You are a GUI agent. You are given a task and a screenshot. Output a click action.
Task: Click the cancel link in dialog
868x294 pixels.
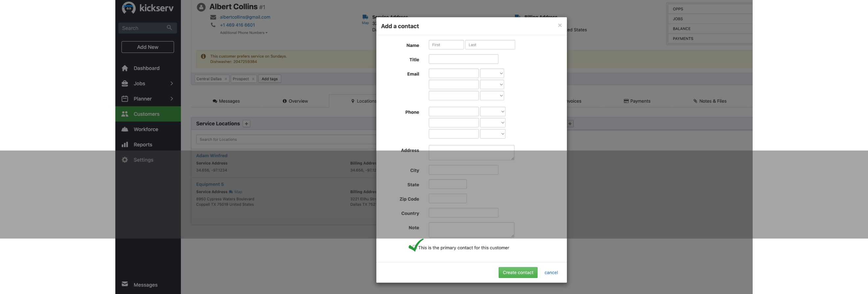551,272
